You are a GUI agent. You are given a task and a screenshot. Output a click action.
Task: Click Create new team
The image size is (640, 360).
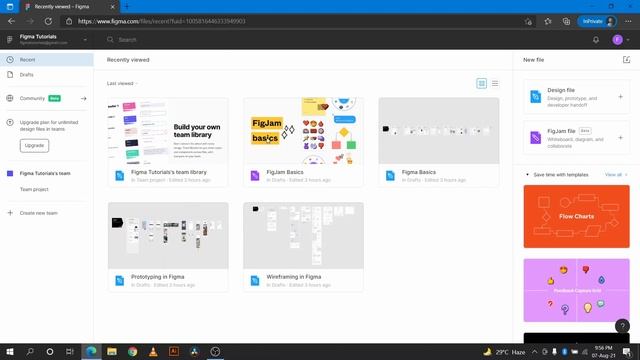[38, 213]
